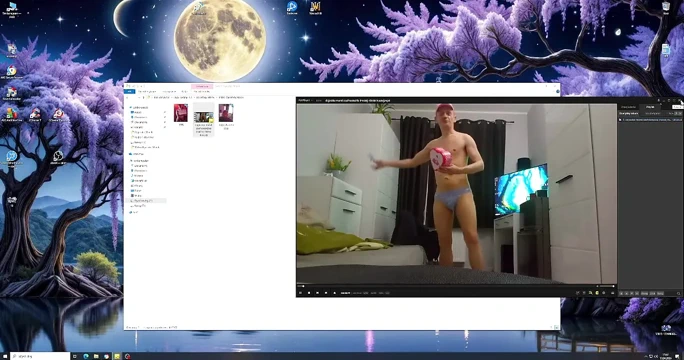Select the Recycle Bin desktop icon
The image size is (684, 360).
(666, 8)
